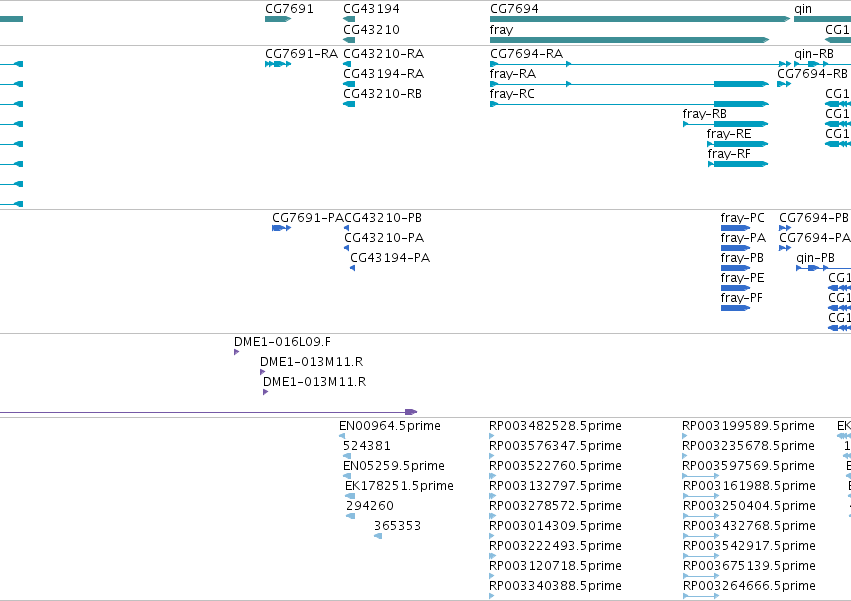The height and width of the screenshot is (601, 851).
Task: Click the DME1-016L09.F clone end
Action: click(237, 352)
